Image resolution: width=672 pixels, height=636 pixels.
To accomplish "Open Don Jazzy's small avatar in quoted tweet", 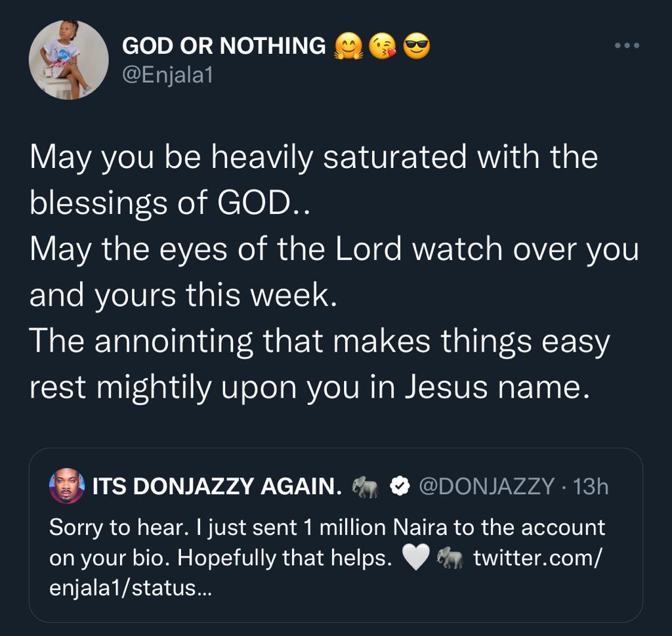I will pyautogui.click(x=67, y=486).
